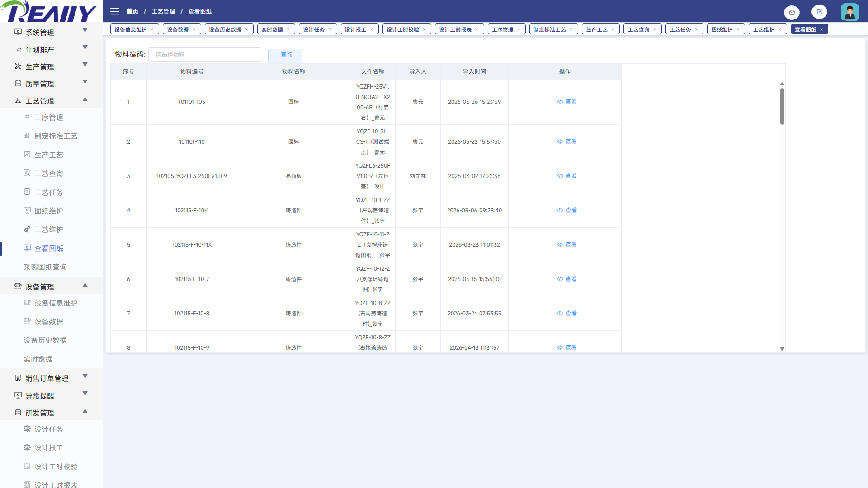Open the mail messages icon

(x=792, y=12)
